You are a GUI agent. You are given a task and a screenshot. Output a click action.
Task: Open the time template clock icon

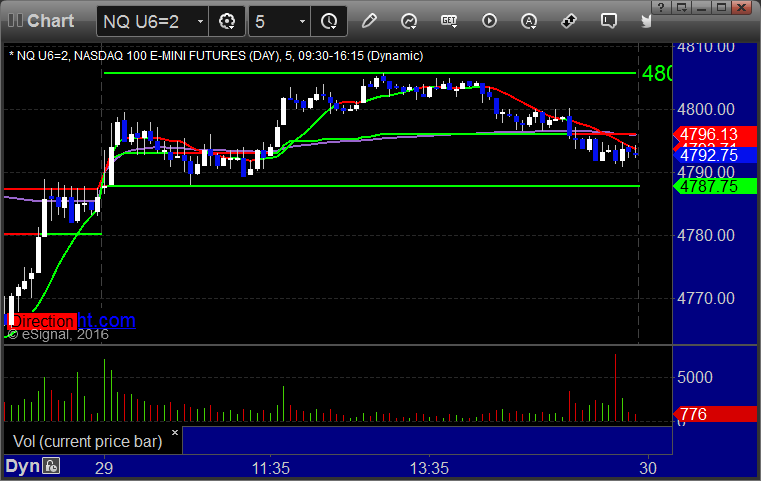[329, 21]
